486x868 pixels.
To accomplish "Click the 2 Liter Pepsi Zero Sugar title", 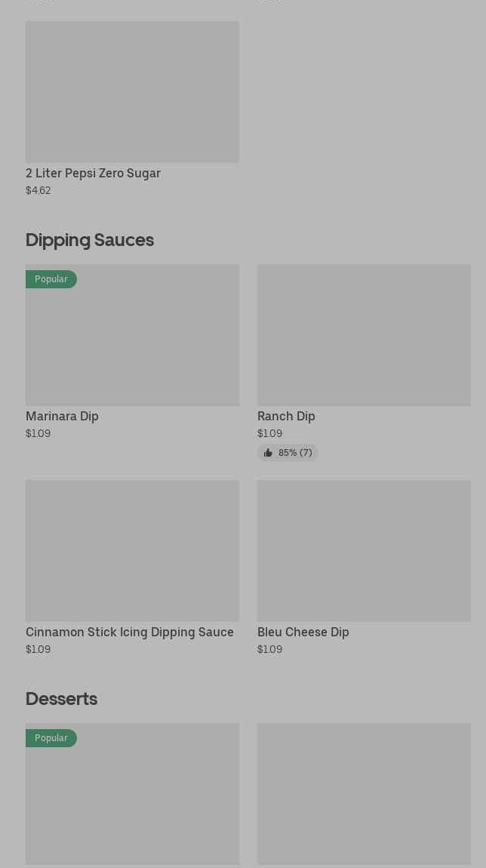I will 93,174.
